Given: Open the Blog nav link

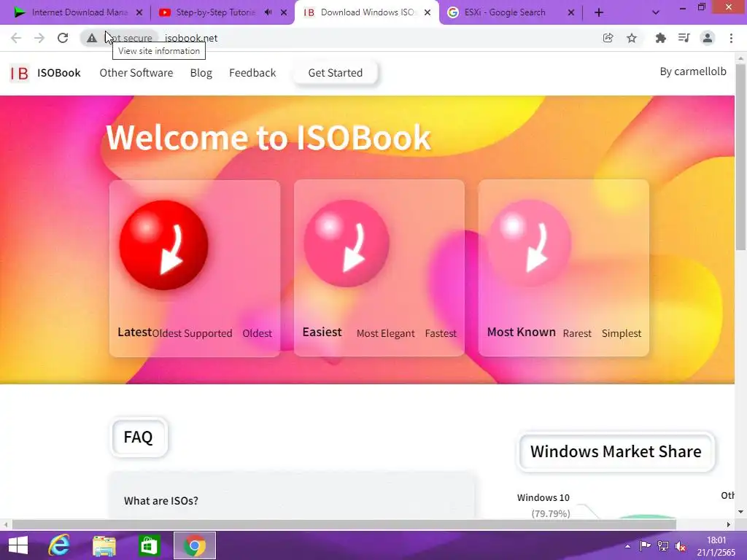Looking at the screenshot, I should pyautogui.click(x=201, y=73).
